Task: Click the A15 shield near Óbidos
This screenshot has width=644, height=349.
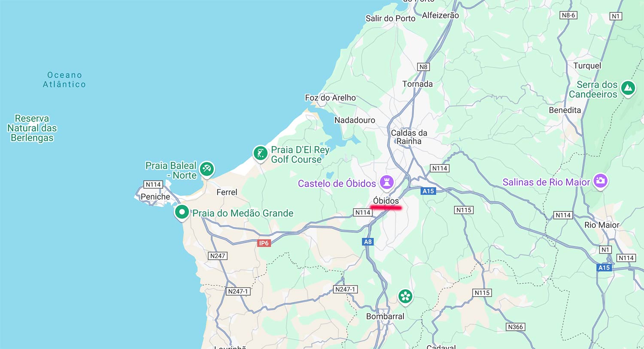Action: pyautogui.click(x=428, y=191)
